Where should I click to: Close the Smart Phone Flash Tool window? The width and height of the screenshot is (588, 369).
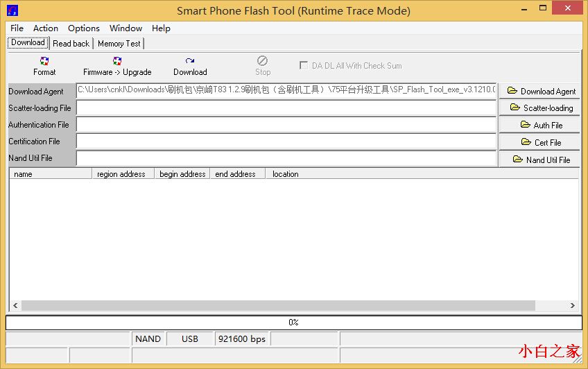568,8
